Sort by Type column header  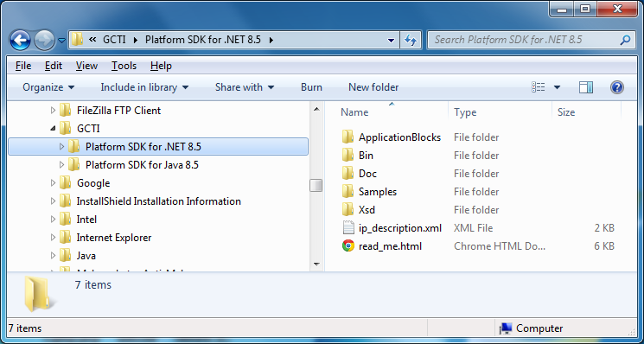coord(465,112)
